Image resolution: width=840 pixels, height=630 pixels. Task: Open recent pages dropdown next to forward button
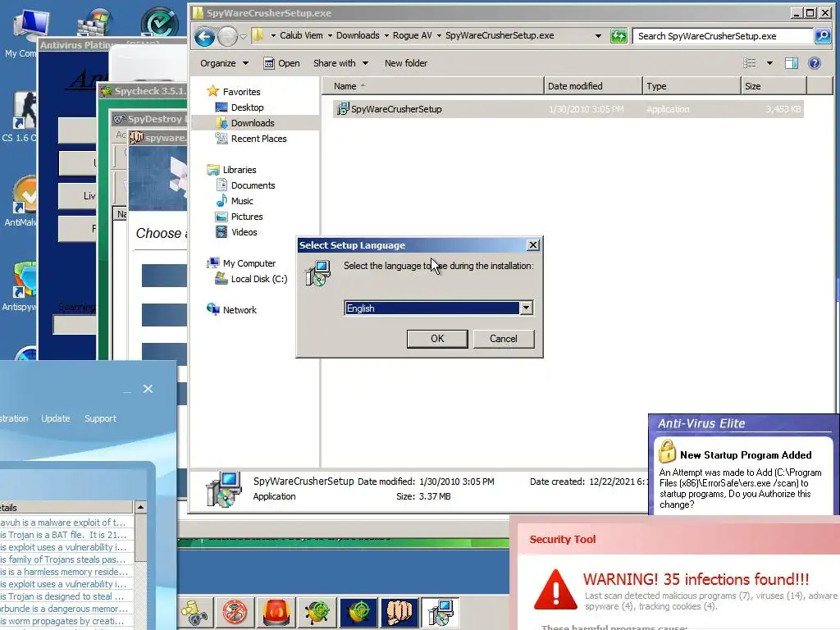[x=243, y=36]
